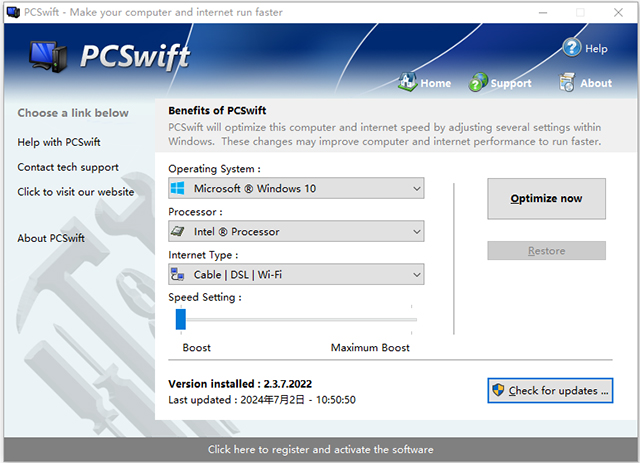Expand the Processor dropdown arrow

[x=416, y=232]
